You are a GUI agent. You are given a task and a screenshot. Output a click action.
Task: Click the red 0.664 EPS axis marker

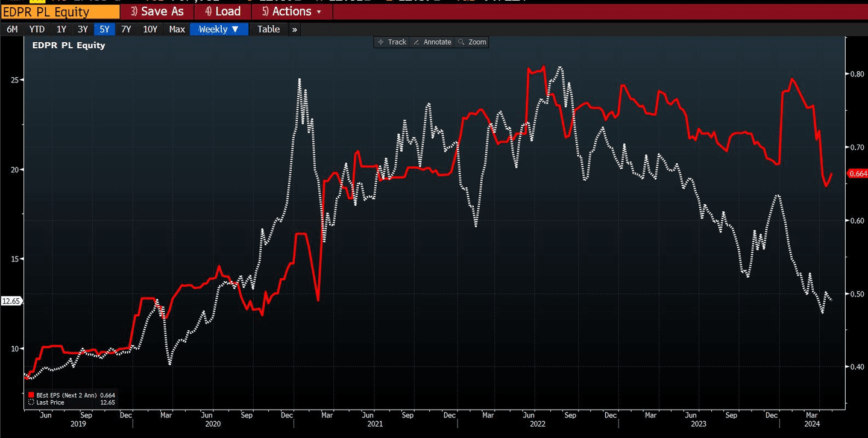click(857, 174)
